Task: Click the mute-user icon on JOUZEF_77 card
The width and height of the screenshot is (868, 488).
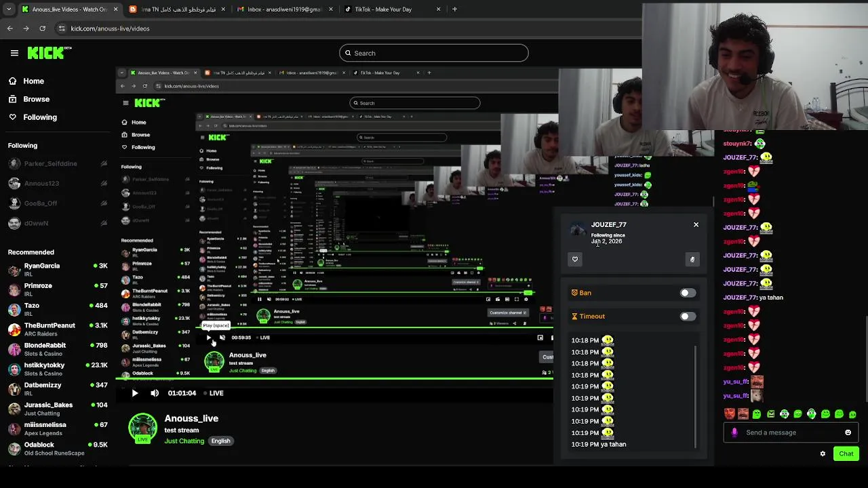Action: [x=692, y=259]
